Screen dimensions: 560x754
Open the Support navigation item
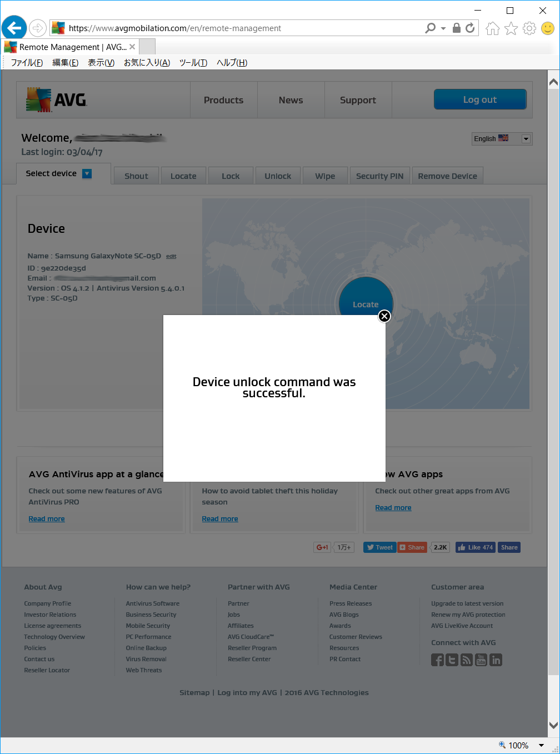(358, 100)
